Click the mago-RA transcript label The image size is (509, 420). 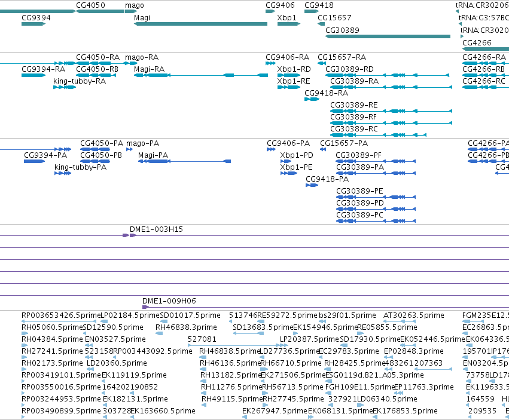pos(142,57)
